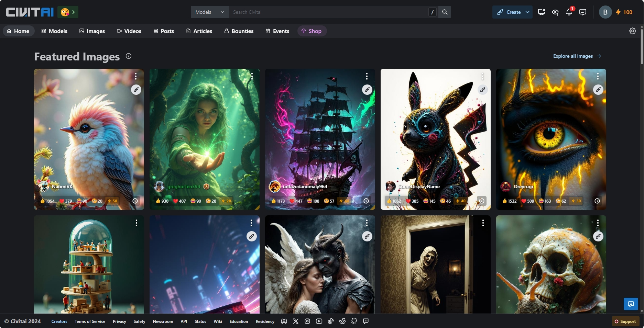Screen dimensions: 644x328
Task: Open SomeDisplayName creator profile
Action: (413, 186)
